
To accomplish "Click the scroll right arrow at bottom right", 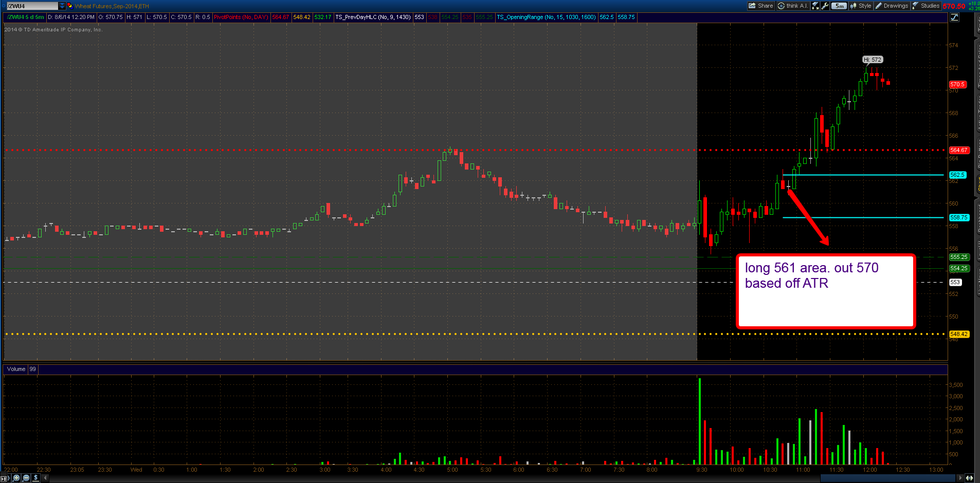I will pyautogui.click(x=960, y=478).
